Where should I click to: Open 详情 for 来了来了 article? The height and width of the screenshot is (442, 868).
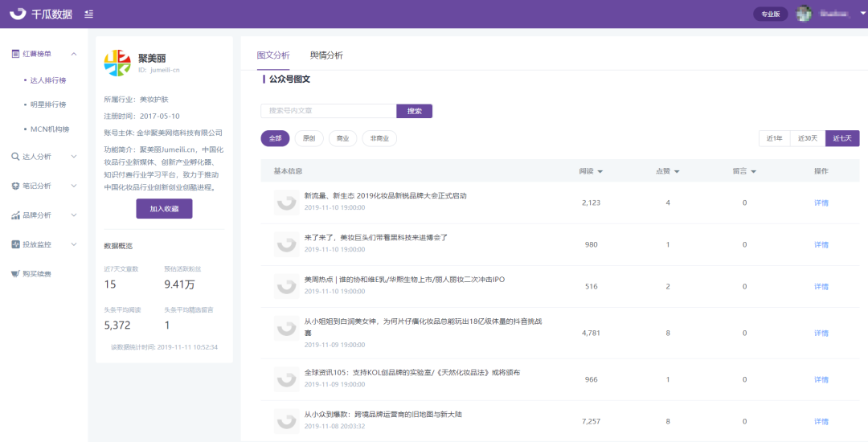821,244
